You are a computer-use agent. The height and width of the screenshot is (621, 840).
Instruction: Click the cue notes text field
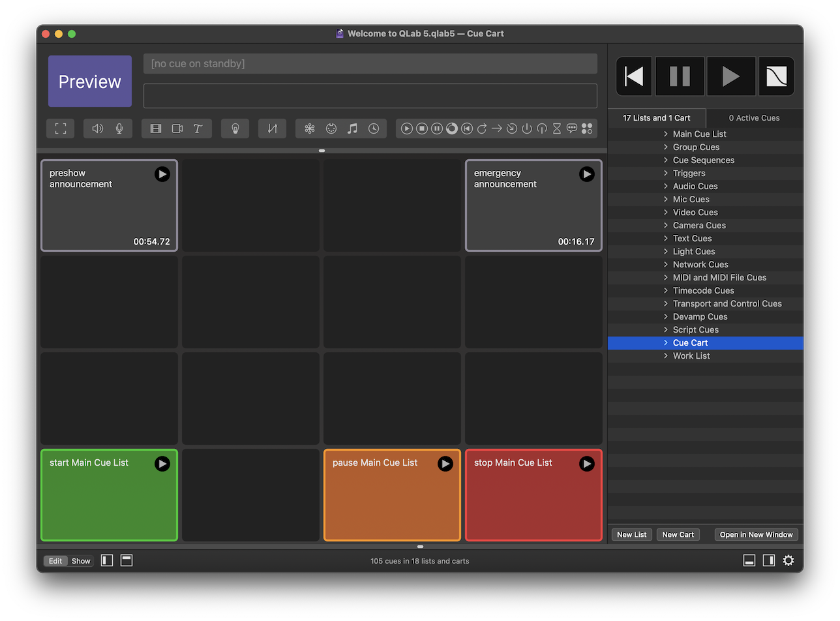click(x=370, y=96)
